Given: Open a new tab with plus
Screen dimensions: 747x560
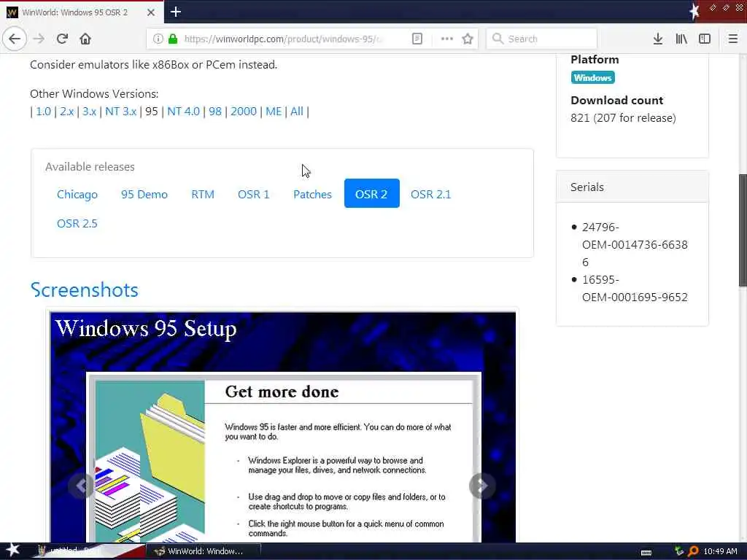Looking at the screenshot, I should [175, 12].
